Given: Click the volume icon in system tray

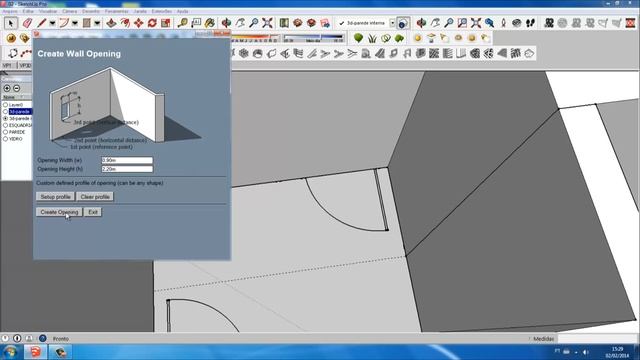Looking at the screenshot, I should tap(586, 352).
